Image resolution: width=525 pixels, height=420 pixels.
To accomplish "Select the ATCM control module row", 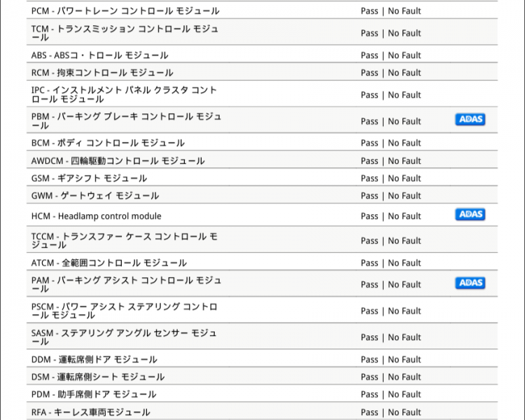I will 262,262.
